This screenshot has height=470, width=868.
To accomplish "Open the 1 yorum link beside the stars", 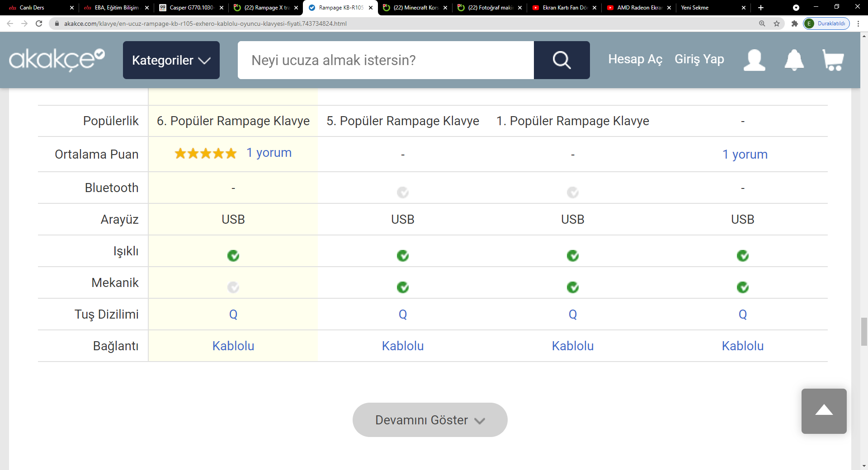I will click(269, 153).
